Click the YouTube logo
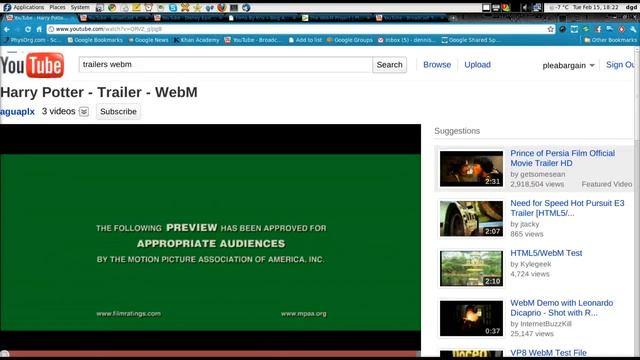Screen dimensions: 640x360 pos(32,65)
